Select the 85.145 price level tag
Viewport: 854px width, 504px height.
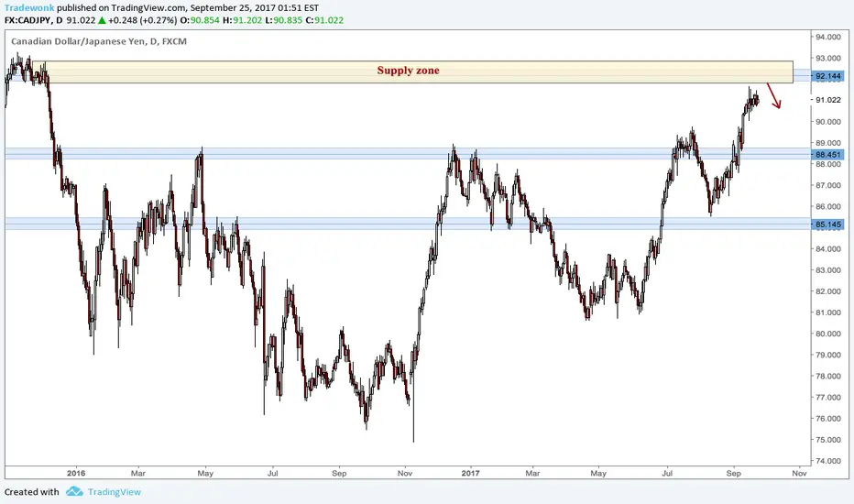click(x=827, y=225)
